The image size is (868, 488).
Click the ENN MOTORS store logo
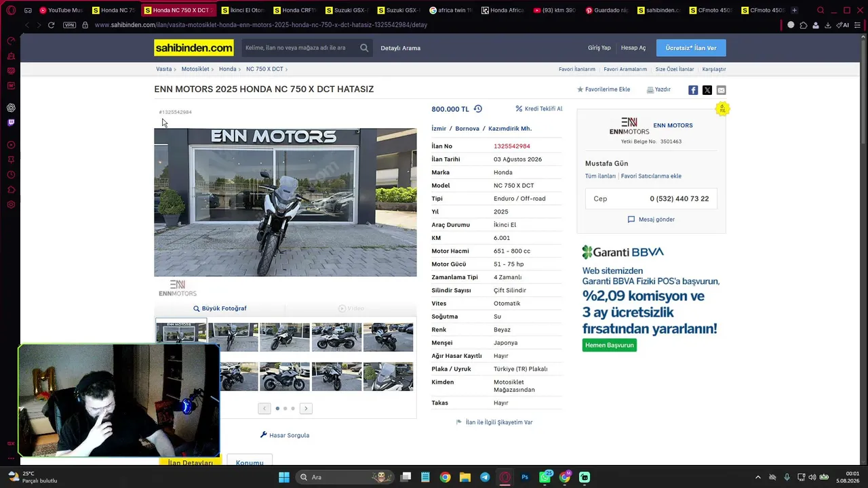[x=629, y=125]
